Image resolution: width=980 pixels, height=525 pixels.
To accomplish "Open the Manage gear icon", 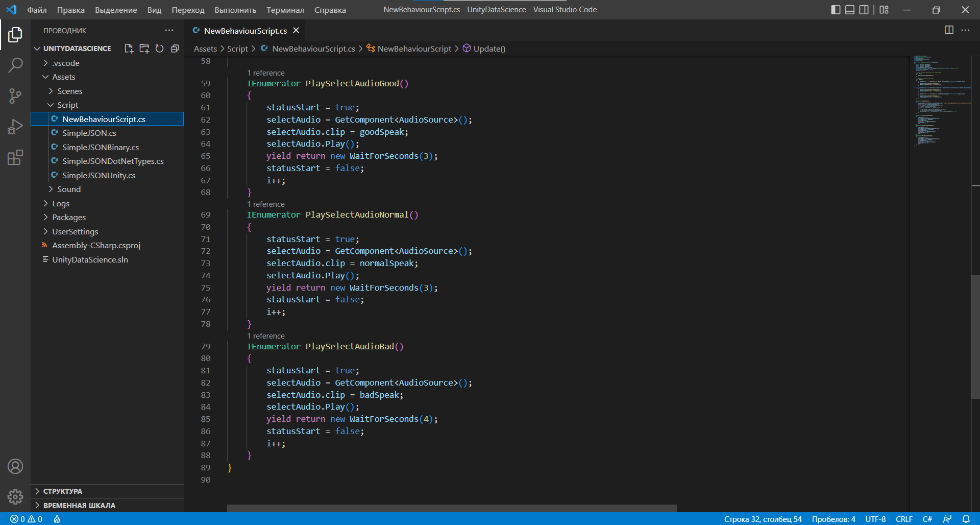I will [x=15, y=496].
